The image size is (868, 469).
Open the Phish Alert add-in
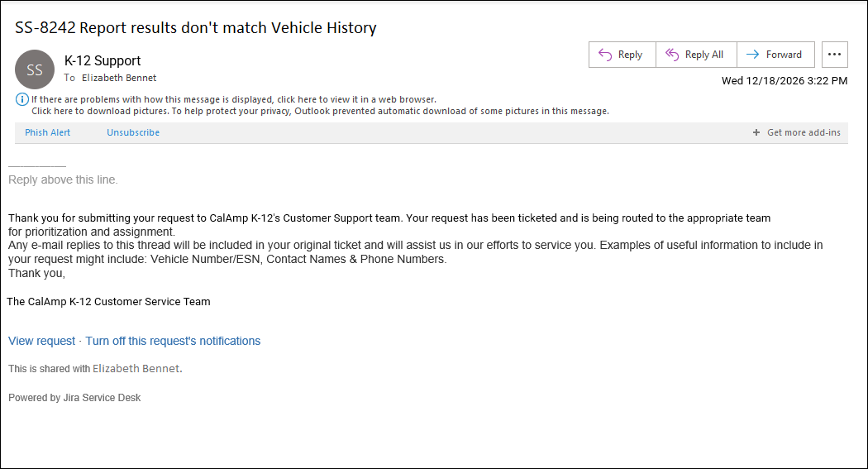coord(48,132)
